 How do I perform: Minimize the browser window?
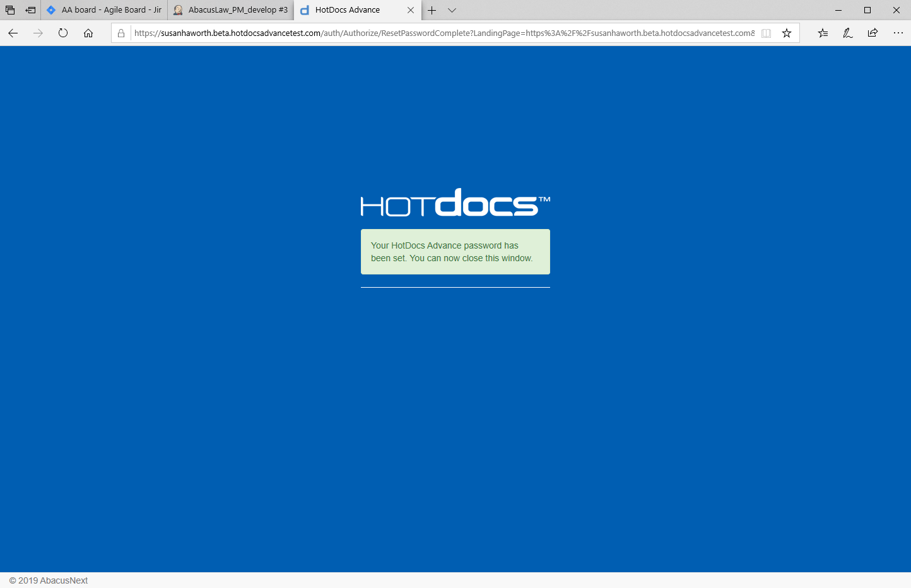[838, 10]
